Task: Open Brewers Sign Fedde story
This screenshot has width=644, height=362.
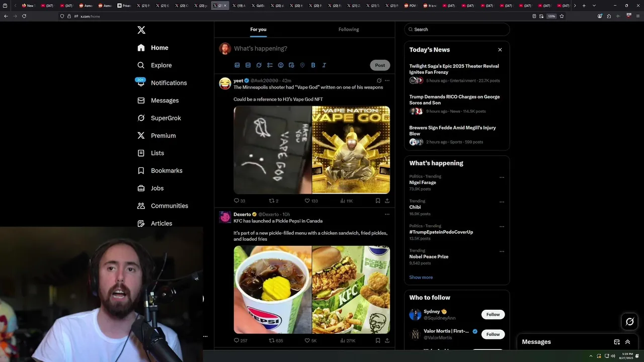Action: [457, 134]
